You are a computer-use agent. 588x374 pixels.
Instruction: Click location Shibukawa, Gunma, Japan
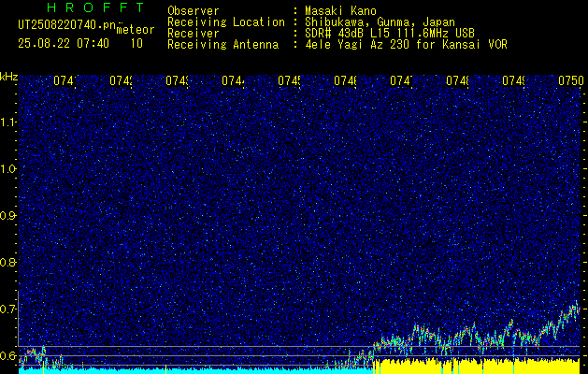[380, 22]
